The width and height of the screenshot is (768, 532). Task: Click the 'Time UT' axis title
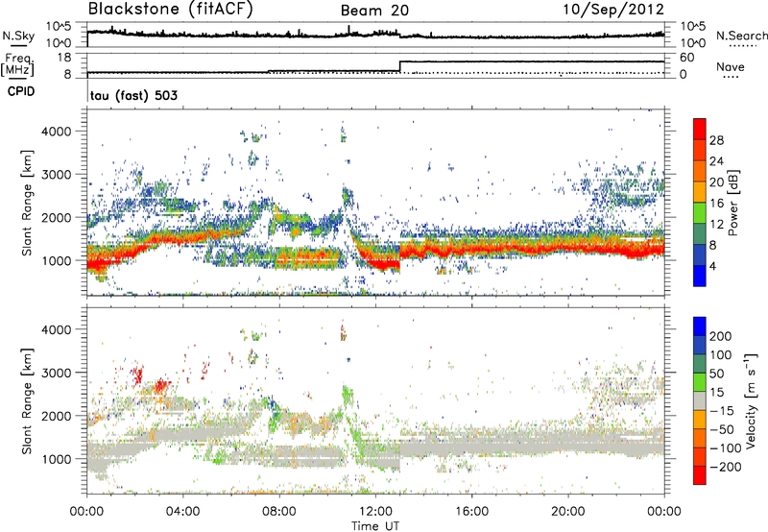375,525
